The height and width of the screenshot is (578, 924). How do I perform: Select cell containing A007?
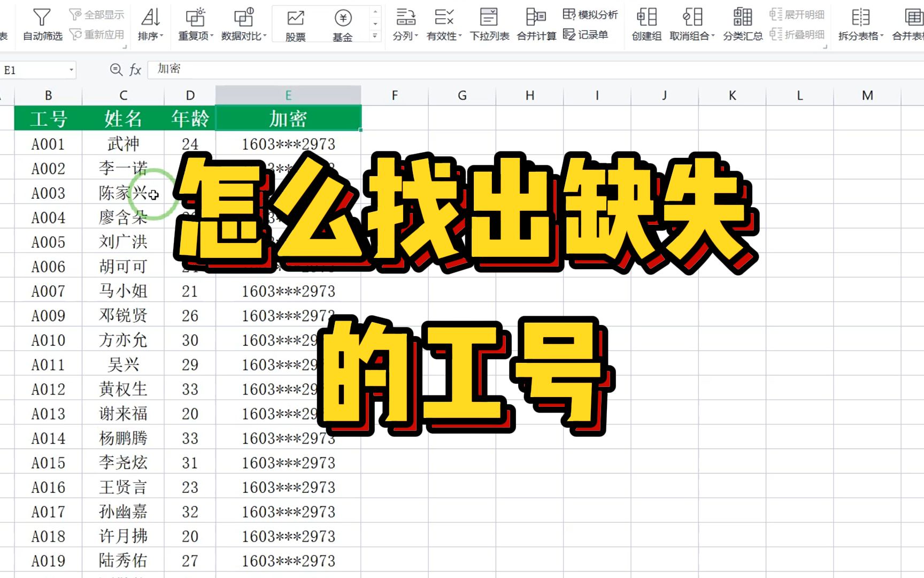[48, 291]
